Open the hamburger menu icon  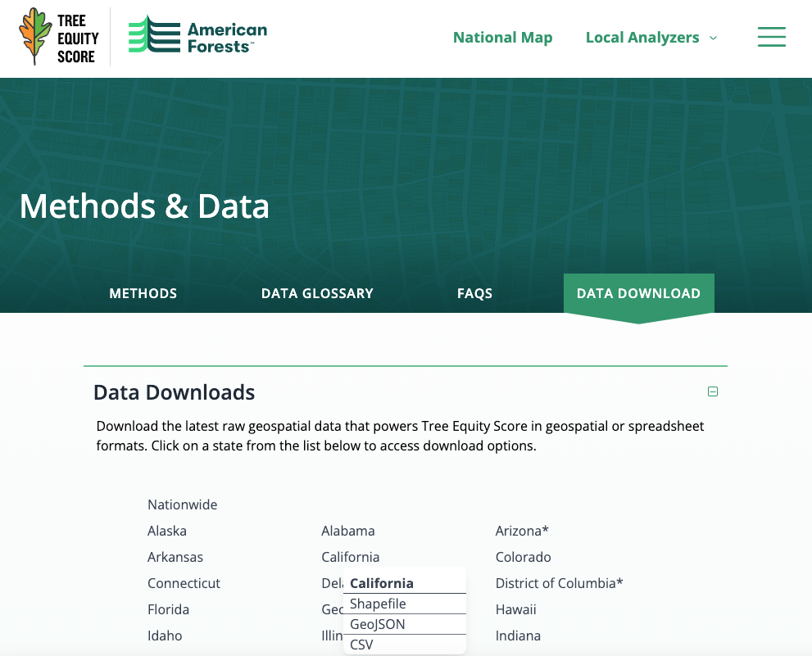click(772, 38)
